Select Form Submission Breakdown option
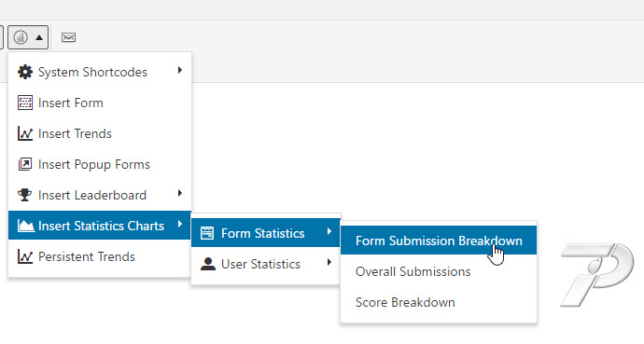This screenshot has width=644, height=344. [x=439, y=241]
